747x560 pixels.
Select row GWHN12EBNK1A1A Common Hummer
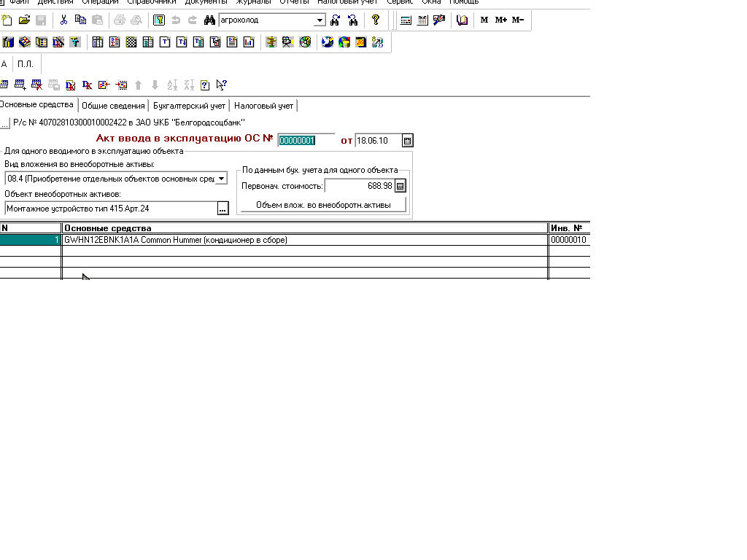[x=305, y=240]
